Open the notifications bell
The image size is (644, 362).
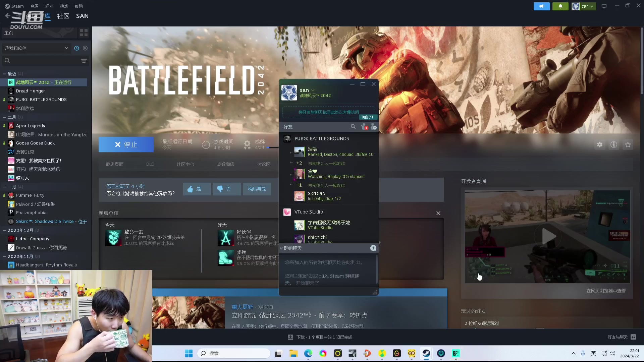point(560,6)
